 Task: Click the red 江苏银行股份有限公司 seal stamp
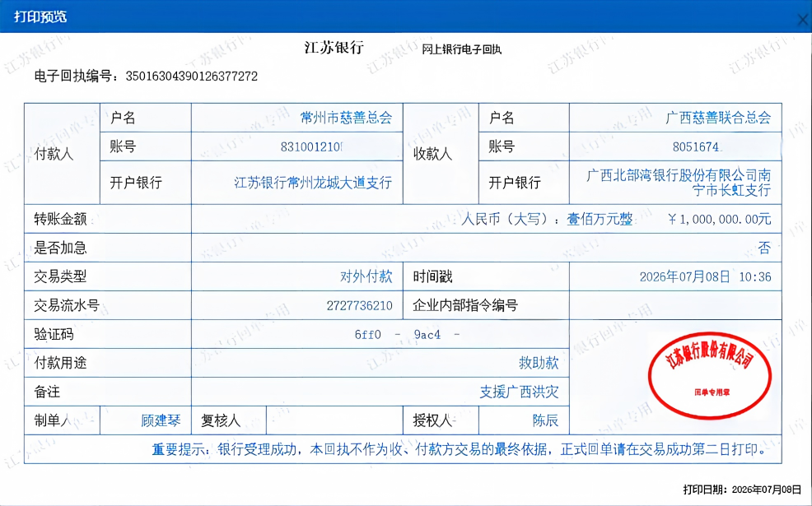710,375
